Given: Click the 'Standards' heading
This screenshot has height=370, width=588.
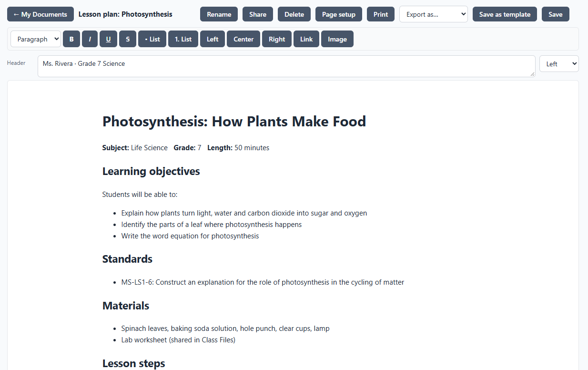Looking at the screenshot, I should (127, 259).
